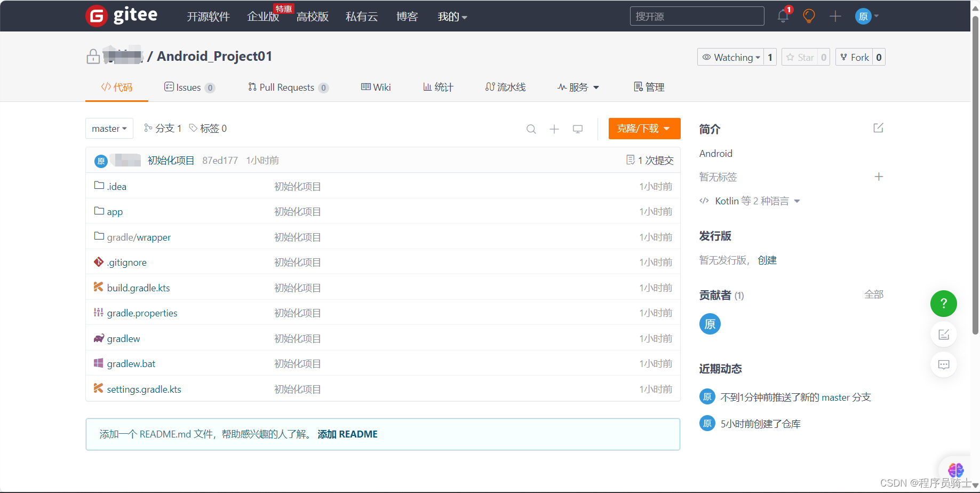Image resolution: width=980 pixels, height=493 pixels.
Task: Open the Wiki tab
Action: pos(376,87)
